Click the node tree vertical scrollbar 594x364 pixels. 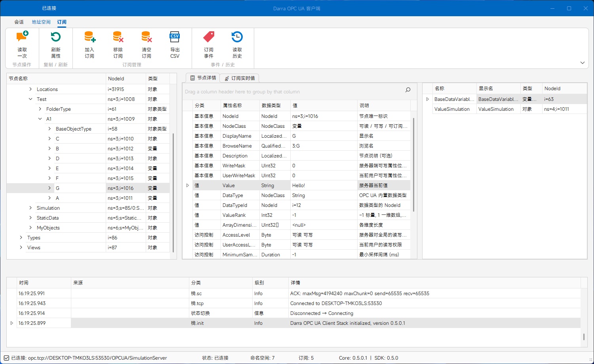(x=173, y=193)
